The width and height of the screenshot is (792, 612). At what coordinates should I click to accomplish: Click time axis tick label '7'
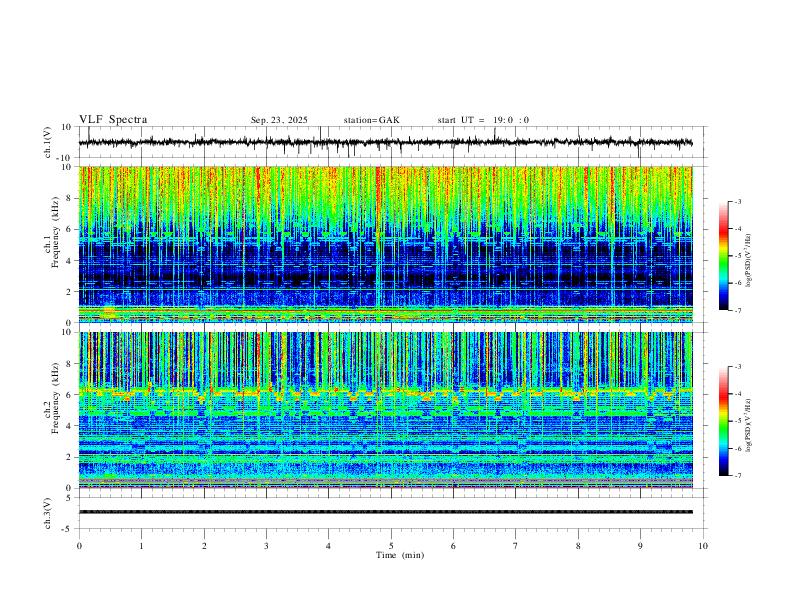516,546
